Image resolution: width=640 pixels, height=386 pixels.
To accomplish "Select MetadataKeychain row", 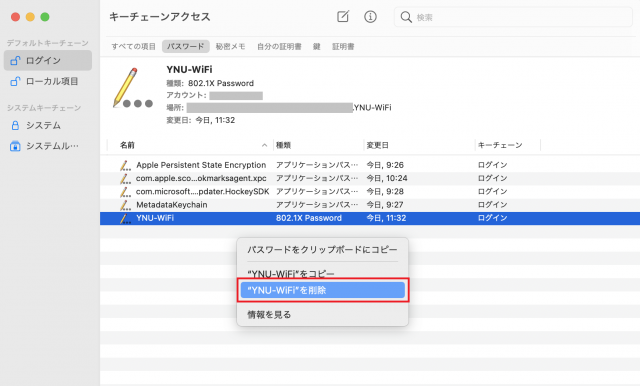I will [x=370, y=205].
